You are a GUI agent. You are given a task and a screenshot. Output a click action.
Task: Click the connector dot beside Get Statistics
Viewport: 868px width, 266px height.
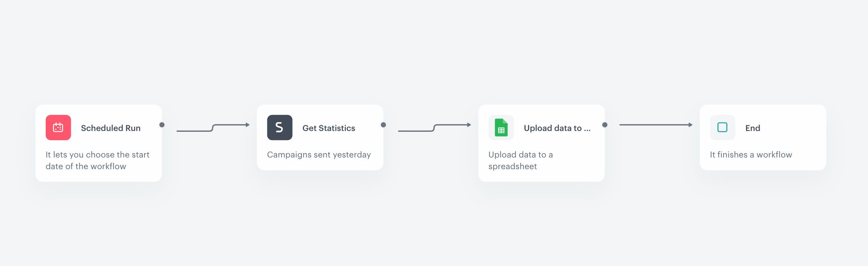(383, 125)
